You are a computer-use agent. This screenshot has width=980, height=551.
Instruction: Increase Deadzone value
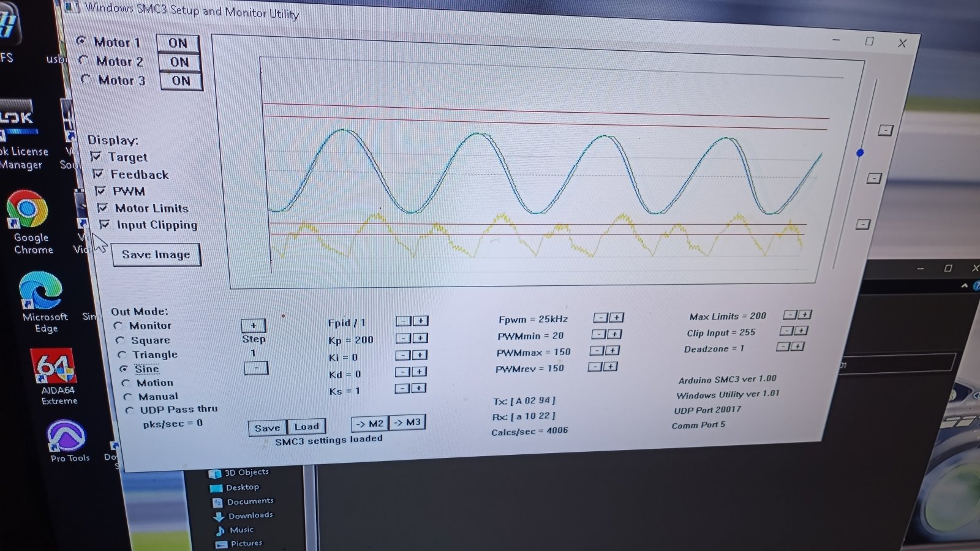pyautogui.click(x=797, y=347)
